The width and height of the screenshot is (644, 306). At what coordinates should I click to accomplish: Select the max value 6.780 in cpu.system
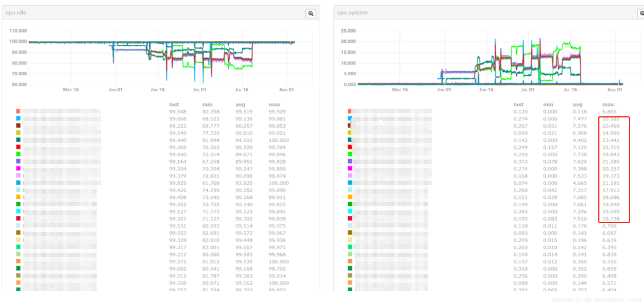pos(609,226)
